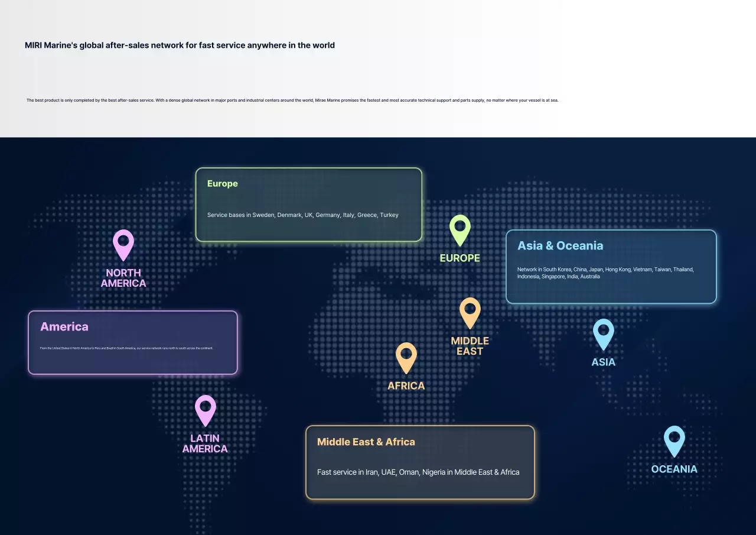Click the after-sales service intro paragraph
Screen dimensions: 756x535
click(x=292, y=100)
